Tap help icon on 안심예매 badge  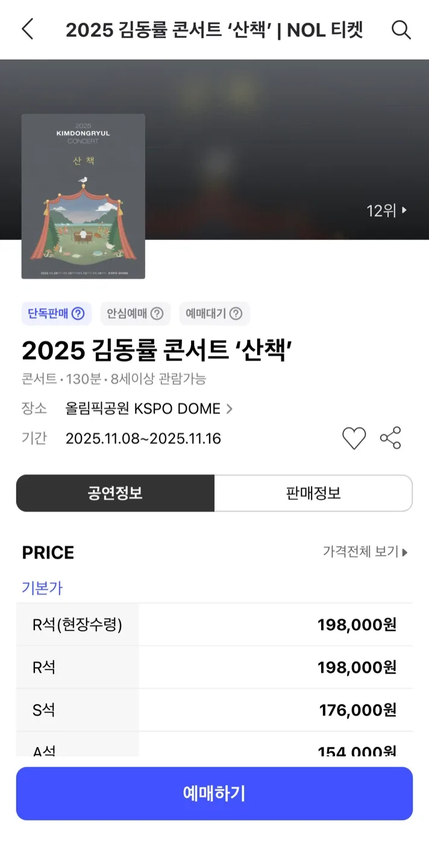pos(157,313)
